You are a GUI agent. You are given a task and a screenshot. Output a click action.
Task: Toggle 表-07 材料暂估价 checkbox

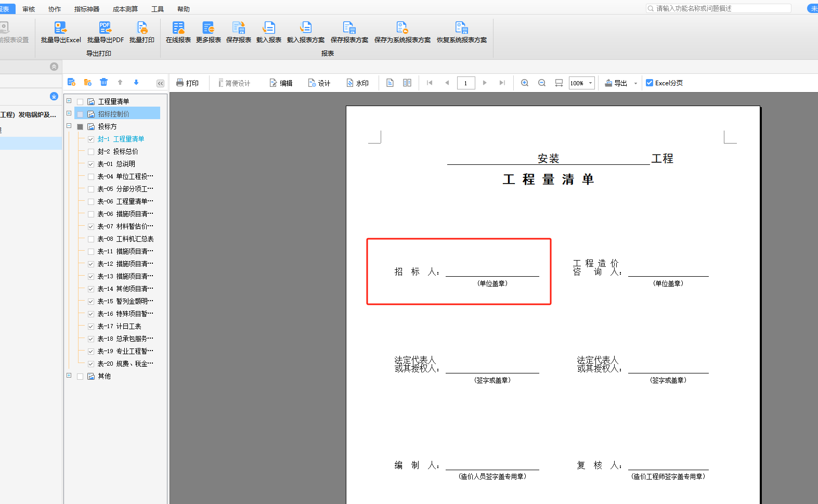(x=91, y=227)
